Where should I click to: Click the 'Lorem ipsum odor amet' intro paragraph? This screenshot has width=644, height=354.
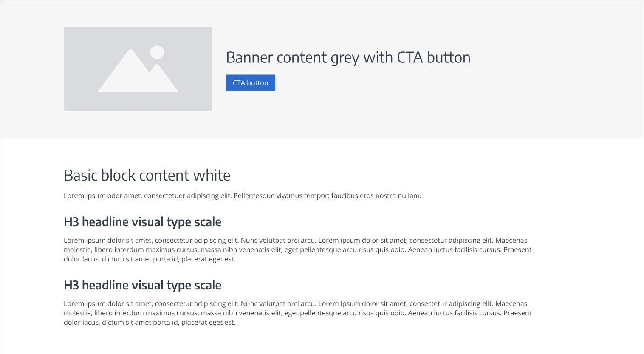click(x=242, y=196)
